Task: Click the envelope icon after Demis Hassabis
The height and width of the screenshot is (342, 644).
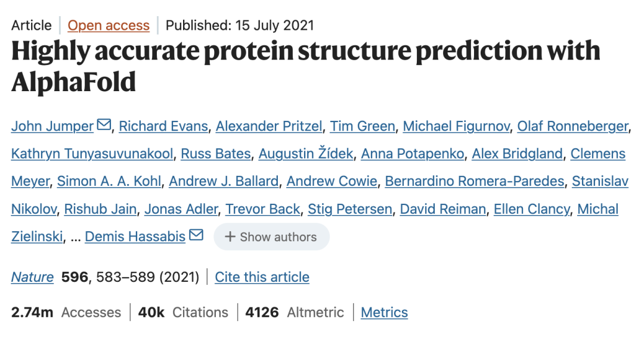Action: pyautogui.click(x=196, y=236)
